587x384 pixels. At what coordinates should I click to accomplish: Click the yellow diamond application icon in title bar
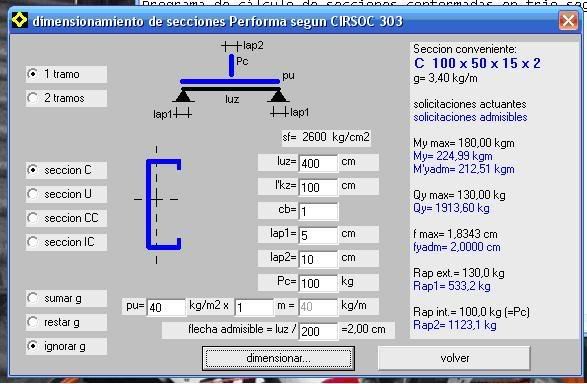[x=19, y=20]
